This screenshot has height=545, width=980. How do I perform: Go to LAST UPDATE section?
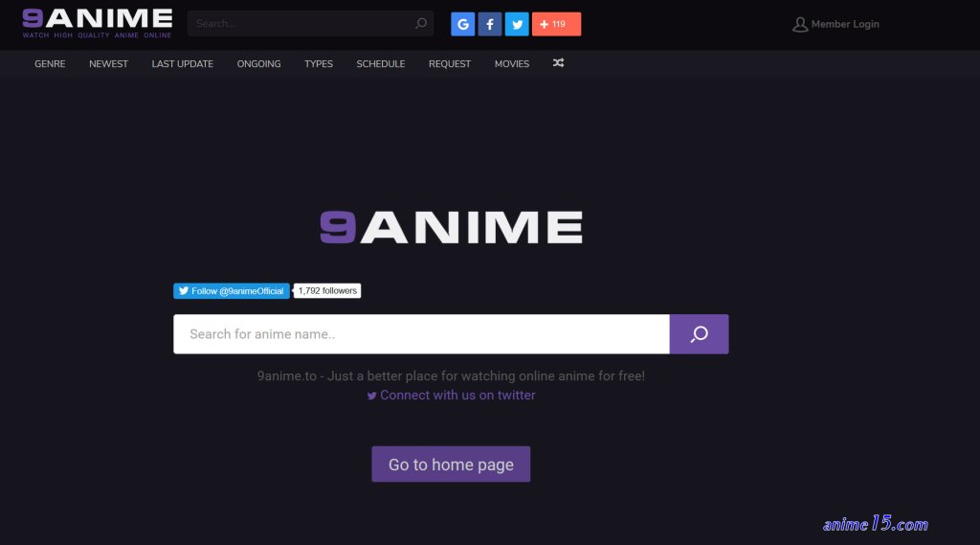[x=183, y=64]
